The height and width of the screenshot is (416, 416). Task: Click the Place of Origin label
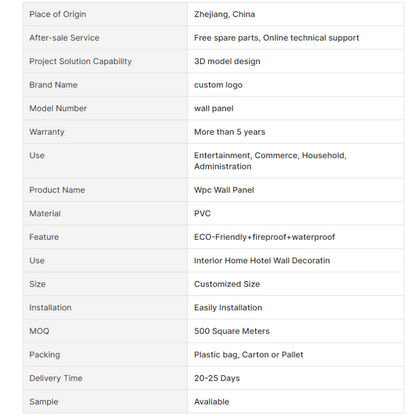(x=58, y=14)
